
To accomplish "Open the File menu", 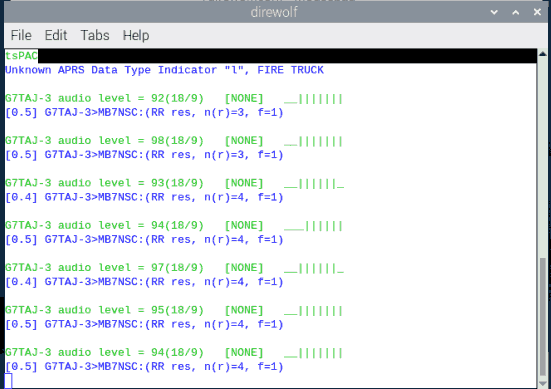I will [21, 35].
